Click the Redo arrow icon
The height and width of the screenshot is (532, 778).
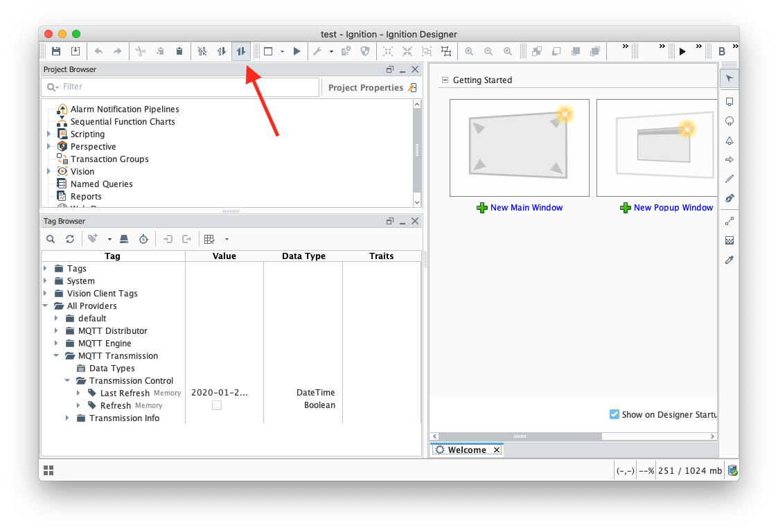(118, 51)
